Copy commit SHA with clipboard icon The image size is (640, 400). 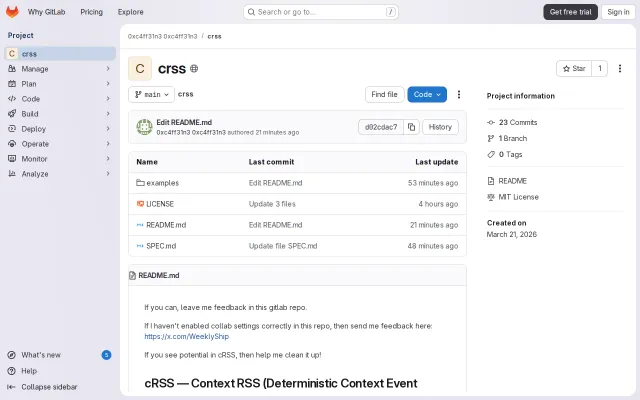pos(411,127)
